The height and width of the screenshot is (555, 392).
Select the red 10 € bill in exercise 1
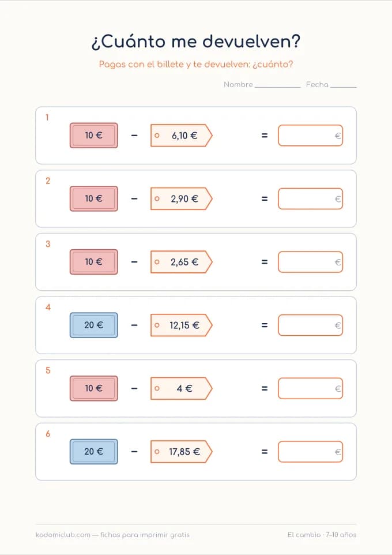94,135
